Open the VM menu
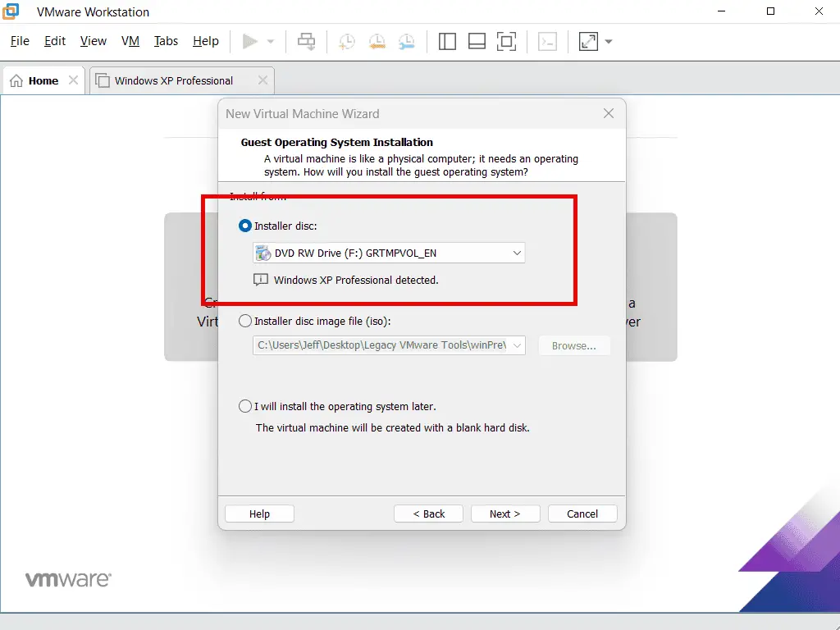 (x=130, y=41)
